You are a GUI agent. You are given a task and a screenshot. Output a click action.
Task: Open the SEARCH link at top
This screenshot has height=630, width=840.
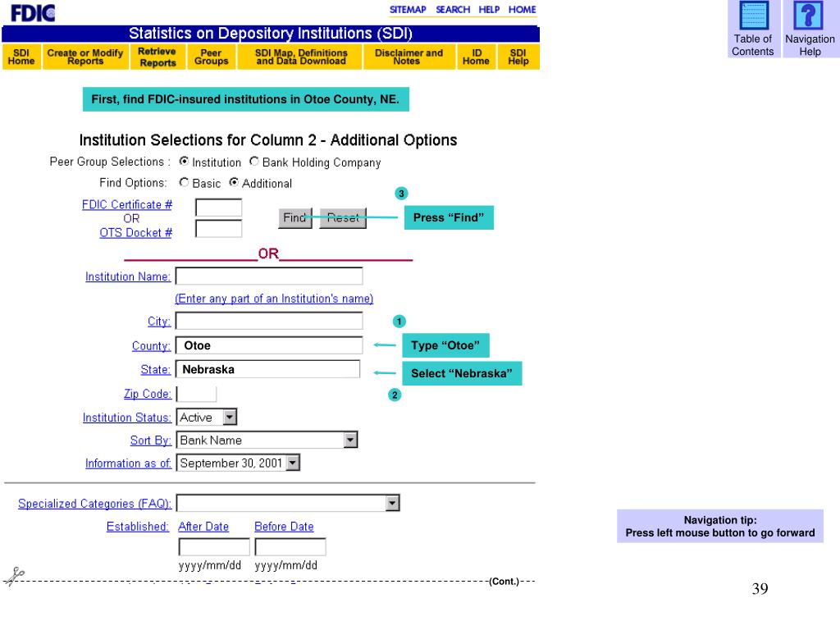(x=453, y=10)
